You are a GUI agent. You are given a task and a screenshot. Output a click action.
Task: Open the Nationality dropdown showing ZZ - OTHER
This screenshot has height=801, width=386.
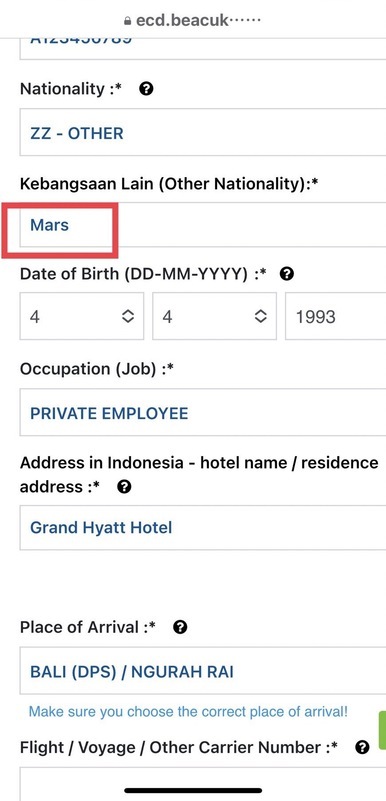[x=203, y=132]
